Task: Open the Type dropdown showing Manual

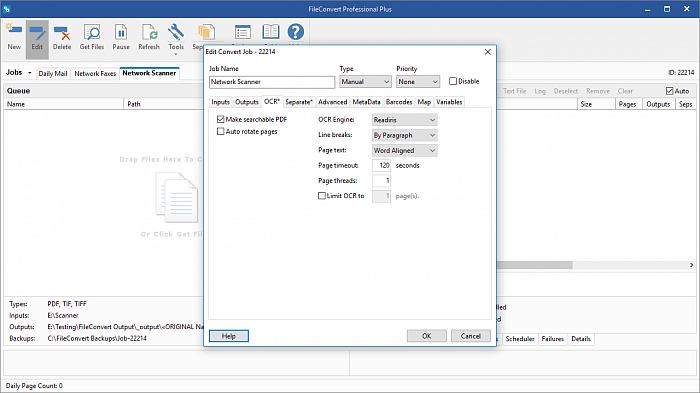Action: [x=365, y=82]
